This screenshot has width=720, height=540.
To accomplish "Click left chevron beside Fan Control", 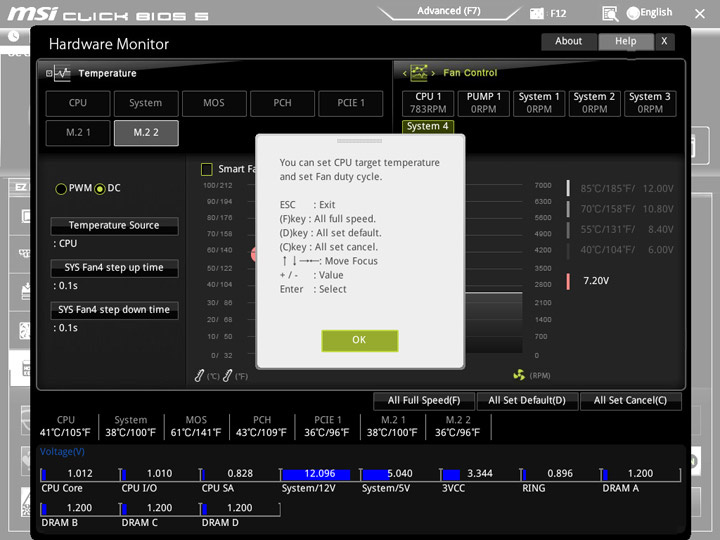I will (405, 73).
